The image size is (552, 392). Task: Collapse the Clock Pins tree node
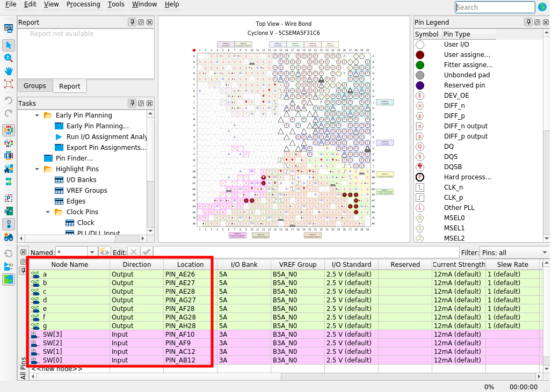[x=48, y=212]
